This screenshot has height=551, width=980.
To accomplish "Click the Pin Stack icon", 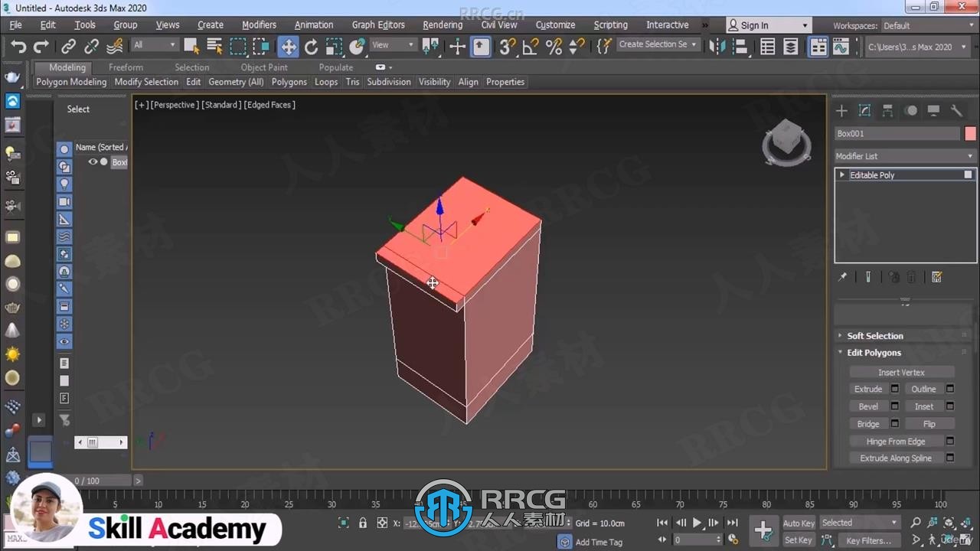I will (x=843, y=277).
